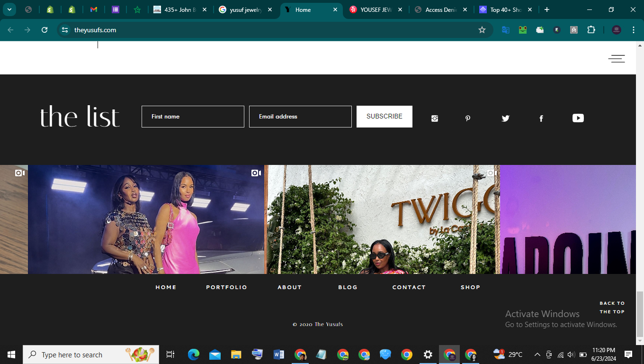Click the SUBSCRIBE button
This screenshot has width=644, height=364.
[385, 117]
